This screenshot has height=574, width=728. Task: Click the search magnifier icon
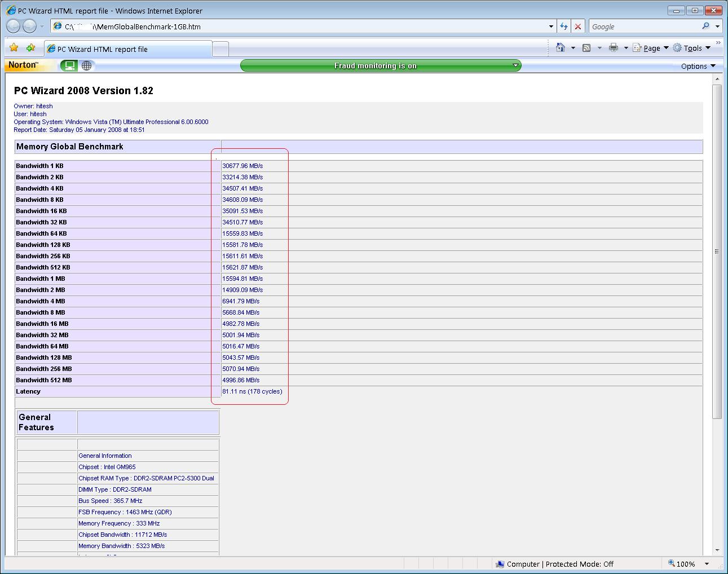coord(705,26)
